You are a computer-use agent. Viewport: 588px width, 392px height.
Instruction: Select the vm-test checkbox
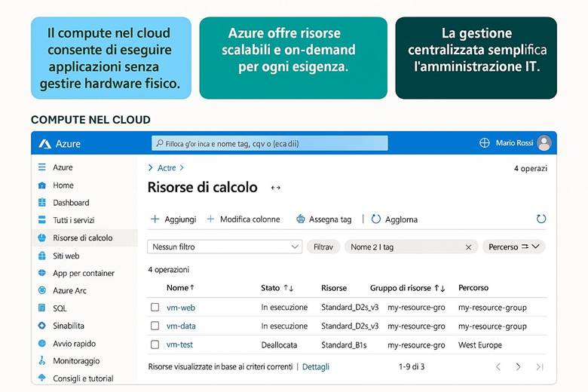coord(155,345)
